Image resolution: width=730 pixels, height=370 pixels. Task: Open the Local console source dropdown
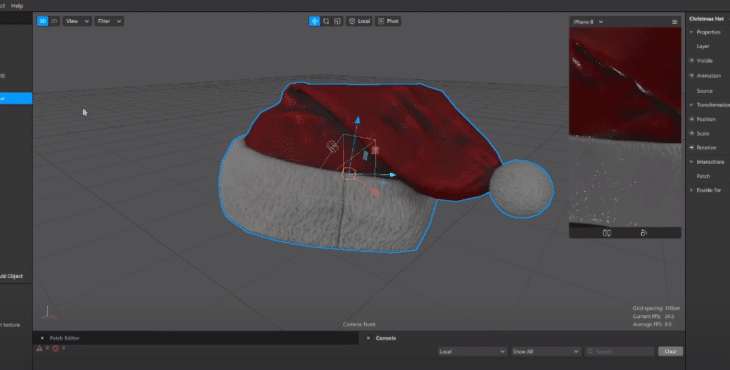click(x=472, y=351)
